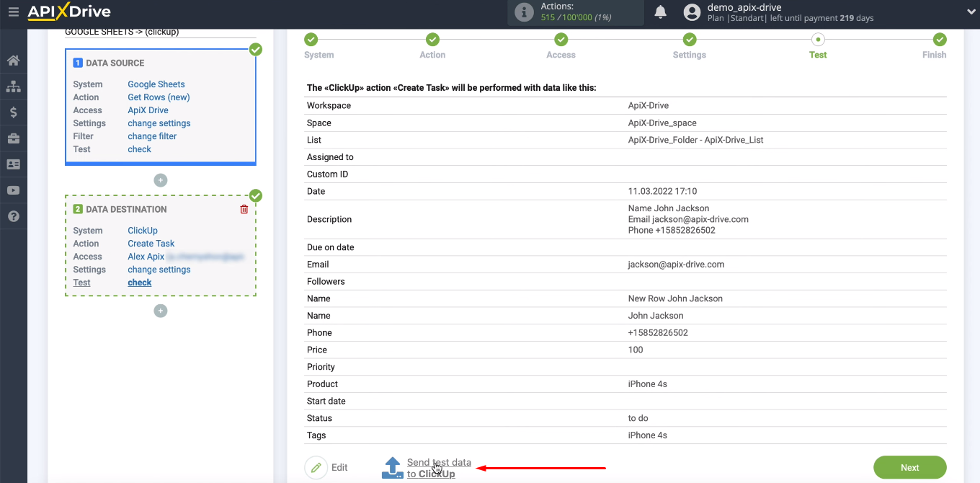Click the plus button below Data Destination

tap(160, 311)
